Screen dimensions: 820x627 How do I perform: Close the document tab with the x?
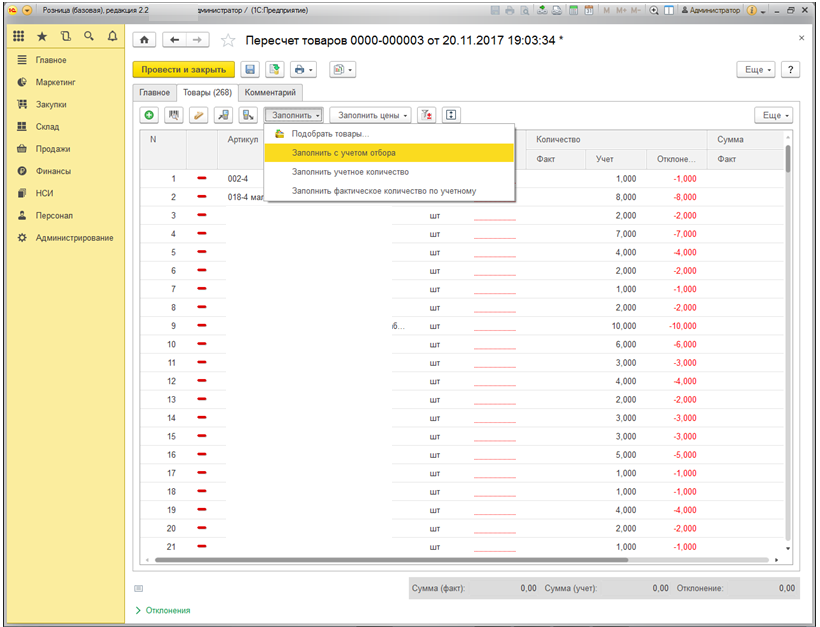[x=801, y=38]
